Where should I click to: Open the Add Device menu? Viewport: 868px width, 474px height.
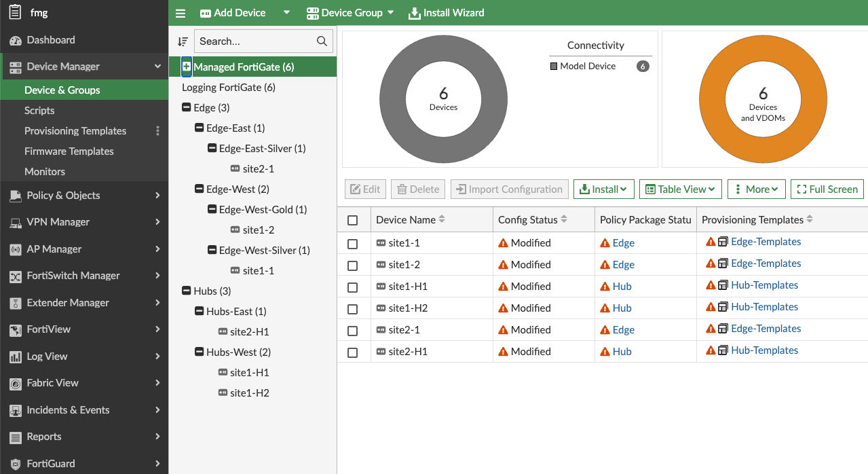click(x=233, y=12)
